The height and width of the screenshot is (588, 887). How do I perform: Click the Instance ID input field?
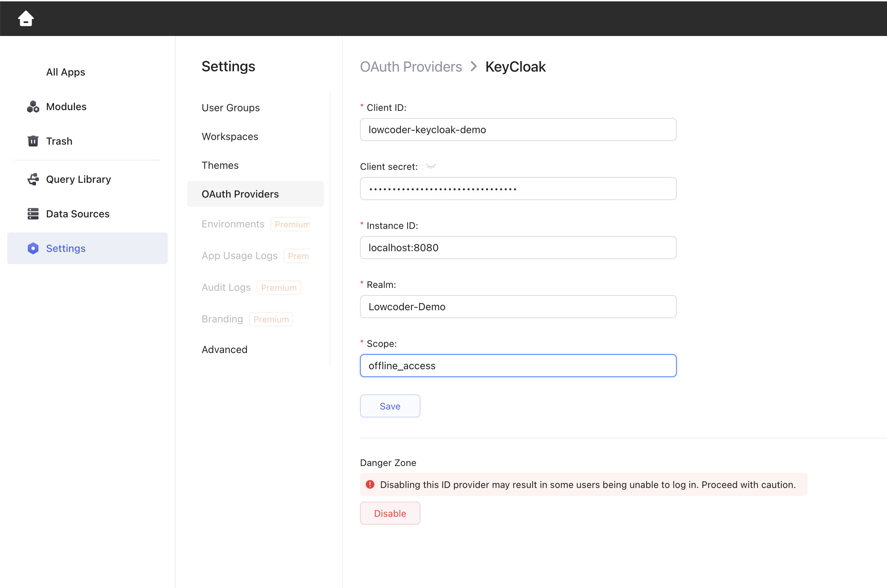point(518,248)
